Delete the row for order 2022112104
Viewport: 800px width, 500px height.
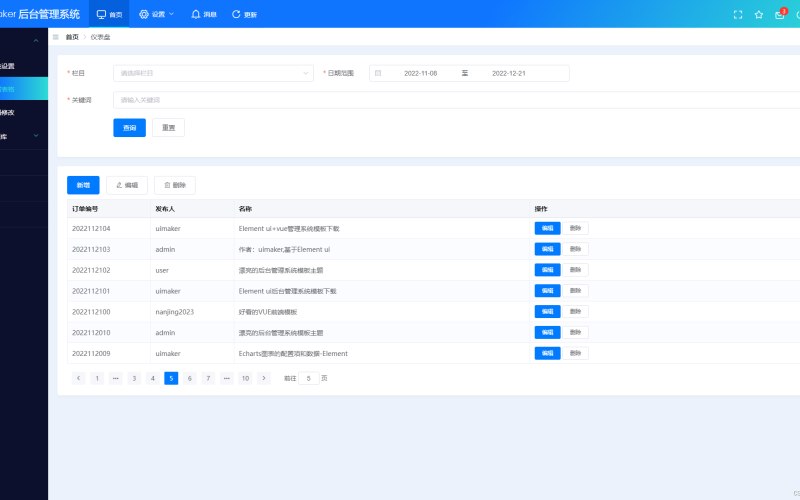(x=576, y=228)
